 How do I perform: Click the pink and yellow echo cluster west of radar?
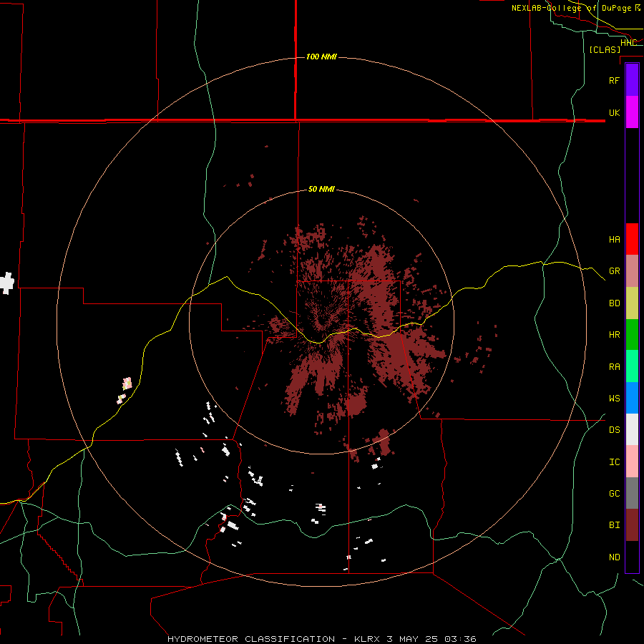125,390
